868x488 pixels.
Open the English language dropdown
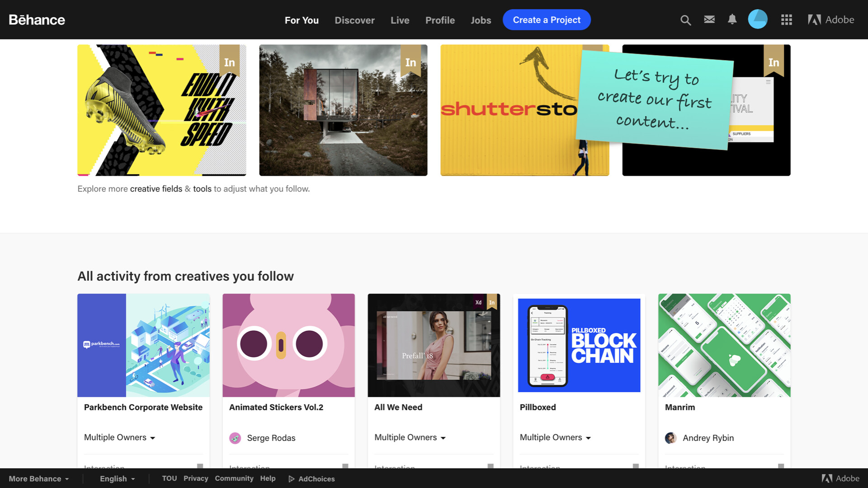(117, 479)
